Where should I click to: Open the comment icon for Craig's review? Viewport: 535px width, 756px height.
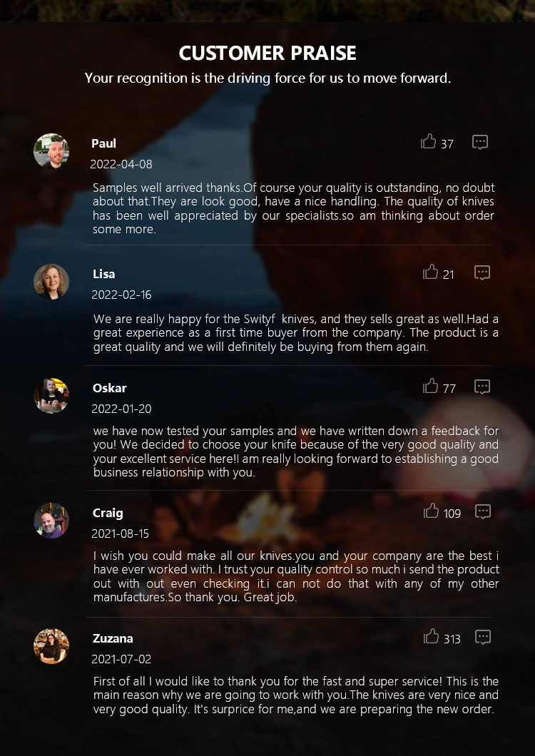tap(483, 511)
